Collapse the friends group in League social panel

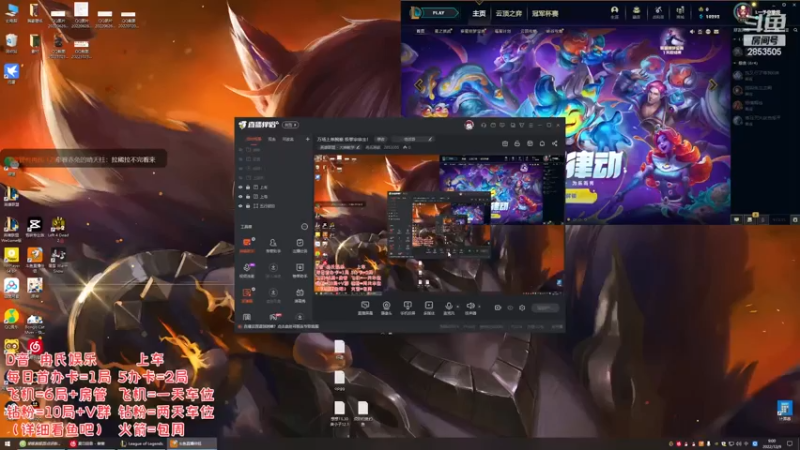[735, 63]
